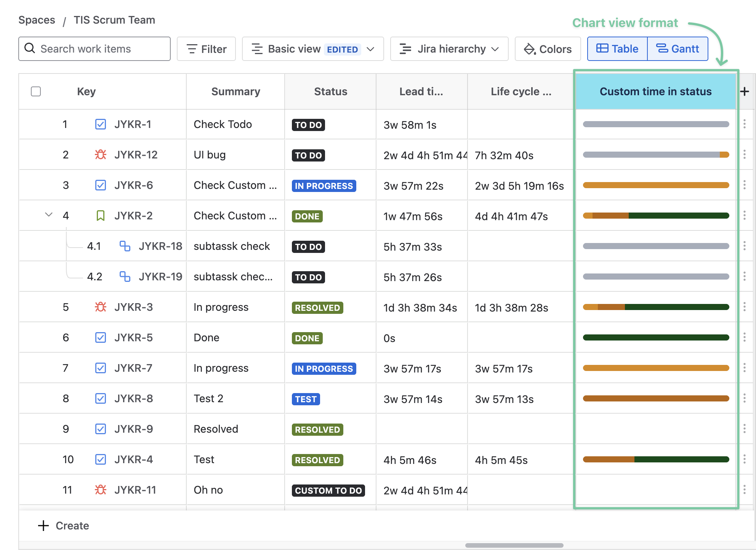Expand the Jira hierarchy dropdown

tap(449, 49)
